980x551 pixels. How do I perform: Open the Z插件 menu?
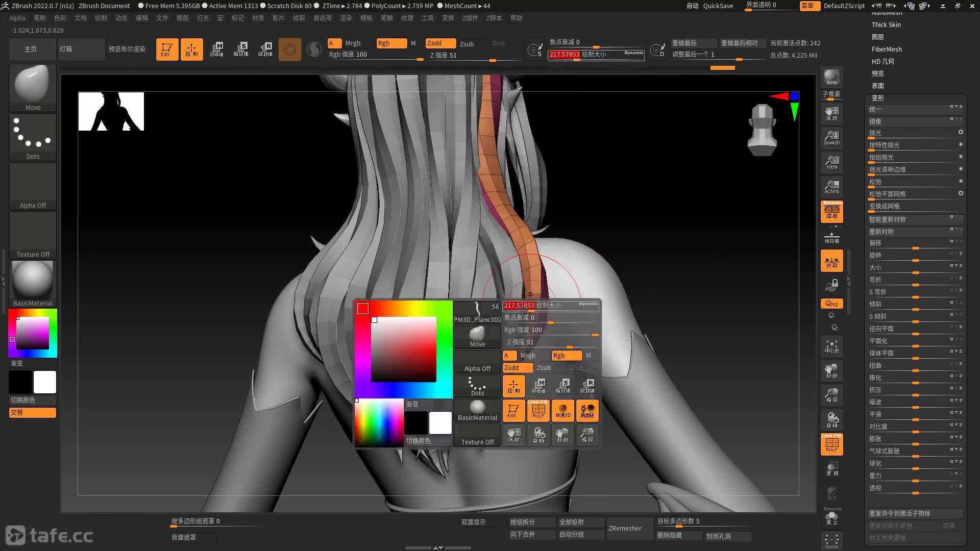click(x=470, y=18)
